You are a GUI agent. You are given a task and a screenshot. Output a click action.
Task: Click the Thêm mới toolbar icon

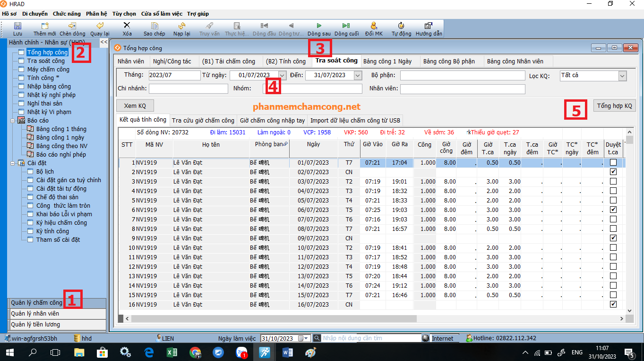pyautogui.click(x=45, y=26)
